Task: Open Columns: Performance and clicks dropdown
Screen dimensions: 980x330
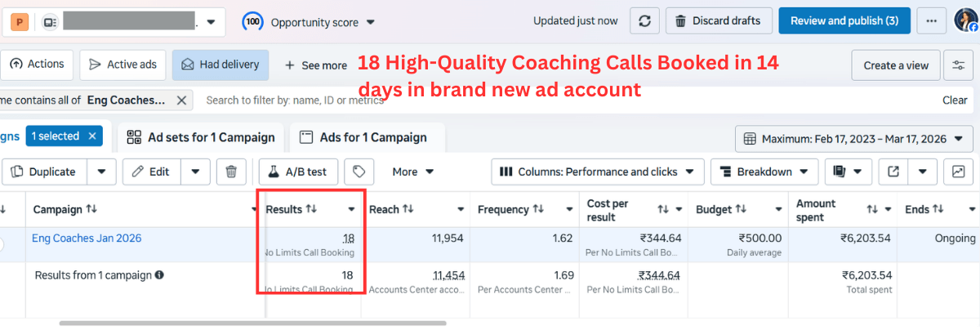Action: click(597, 172)
